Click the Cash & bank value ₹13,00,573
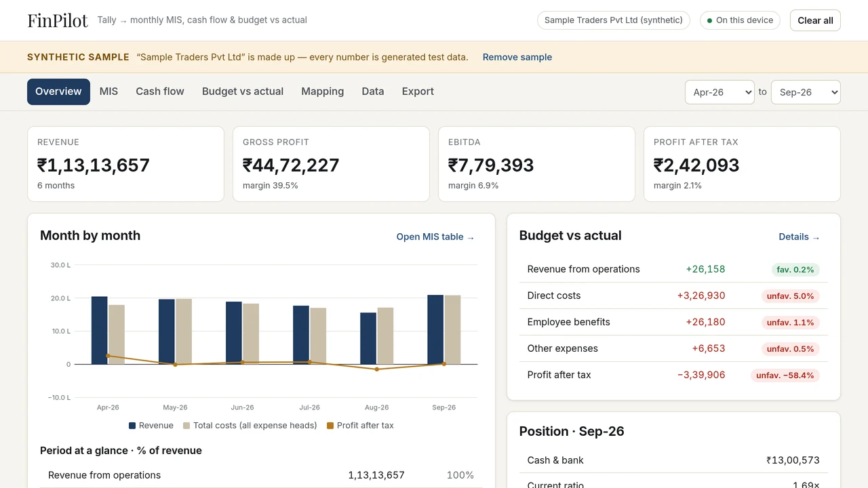 coord(793,460)
